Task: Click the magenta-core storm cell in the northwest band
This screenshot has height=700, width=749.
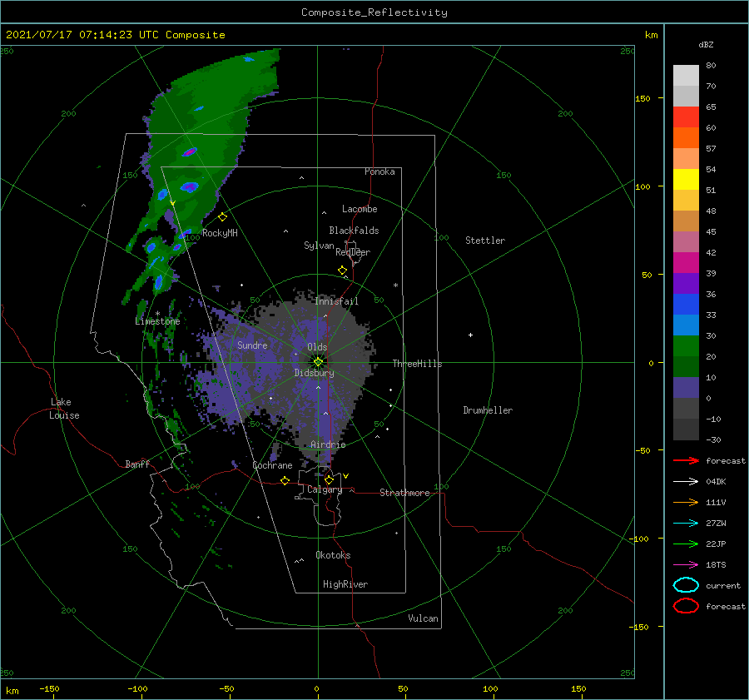Action: pos(190,152)
